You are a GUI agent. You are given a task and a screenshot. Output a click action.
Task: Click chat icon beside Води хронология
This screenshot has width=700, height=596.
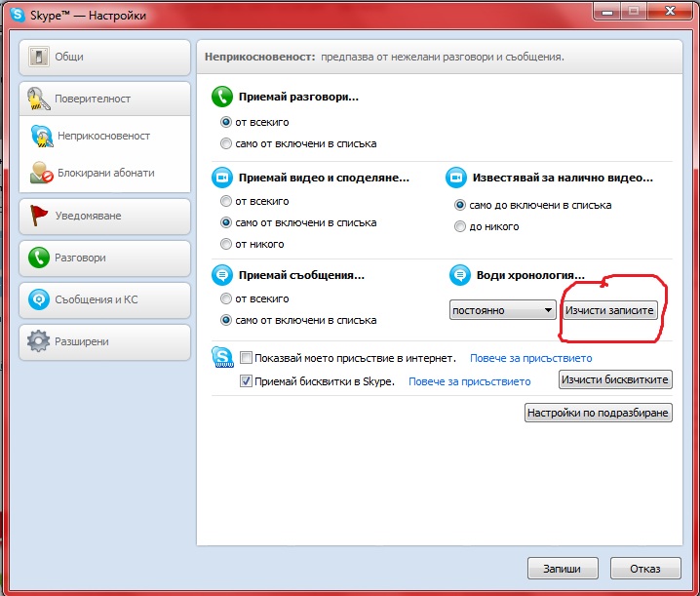(460, 275)
